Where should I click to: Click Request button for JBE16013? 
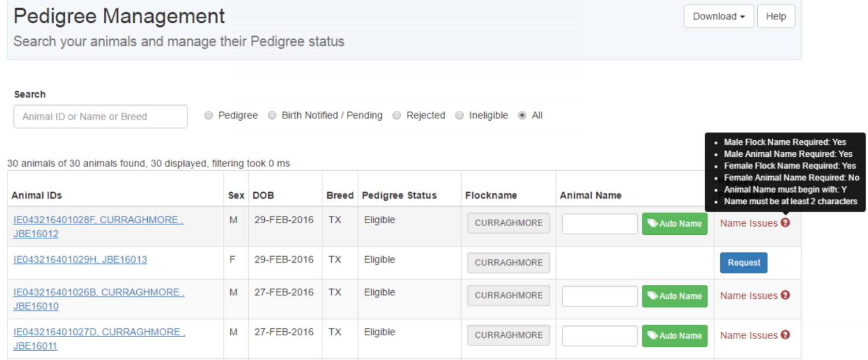(x=743, y=262)
